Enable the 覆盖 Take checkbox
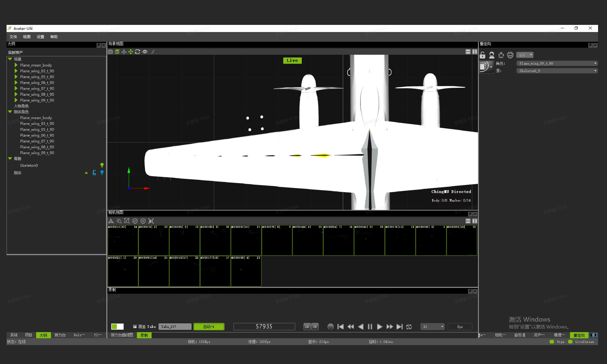Viewport: 607px width, 364px height. [135, 326]
